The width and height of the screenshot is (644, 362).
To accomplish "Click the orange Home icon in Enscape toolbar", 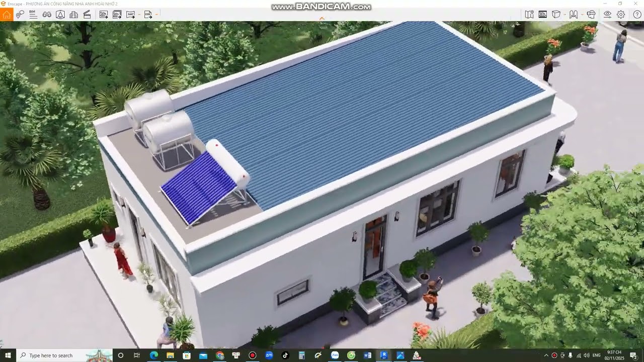I will pos(7,15).
